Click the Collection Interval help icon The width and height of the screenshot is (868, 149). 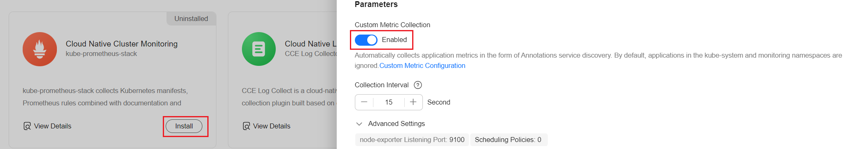coord(418,85)
